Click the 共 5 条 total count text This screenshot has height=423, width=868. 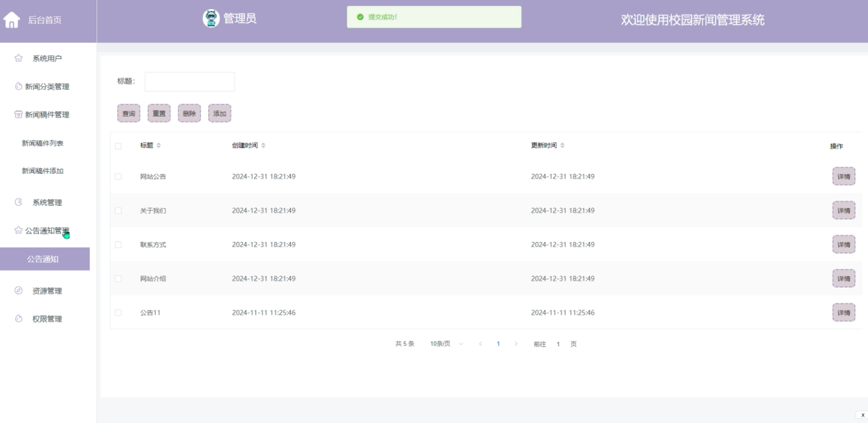tap(405, 344)
